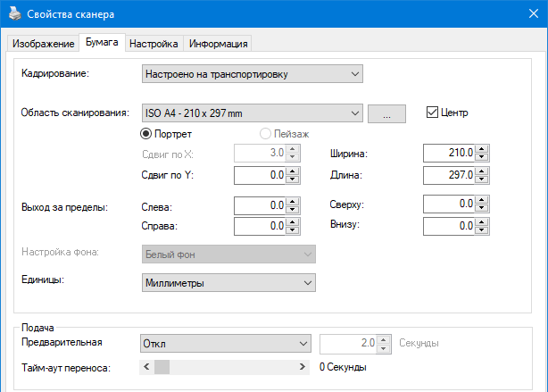Viewport: 548px width, 392px height.
Task: Go to the Информация tab
Action: tap(218, 44)
